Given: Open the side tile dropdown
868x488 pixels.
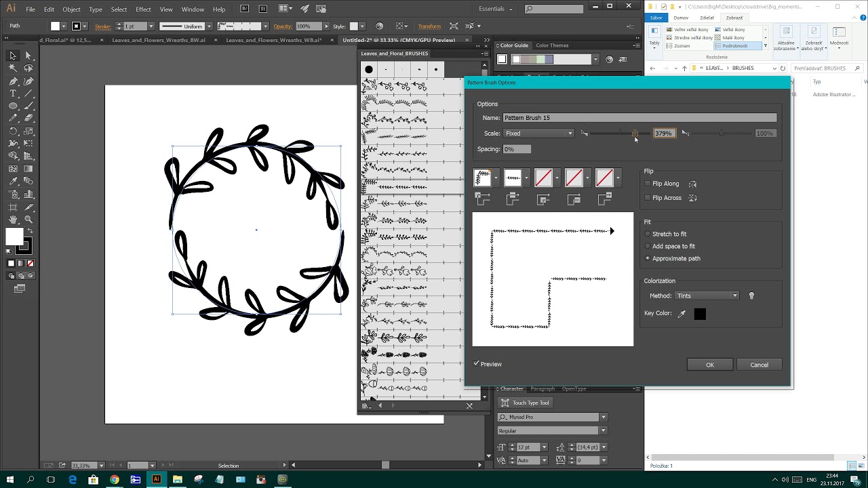Looking at the screenshot, I should [x=526, y=178].
